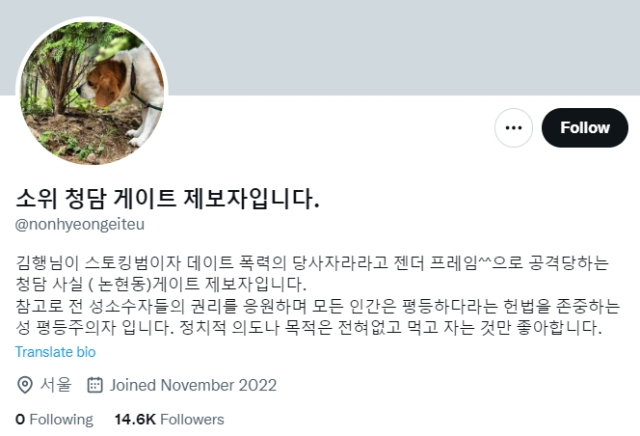Viewport: 640px width, 436px height.
Task: Click the location pin icon
Action: click(24, 385)
